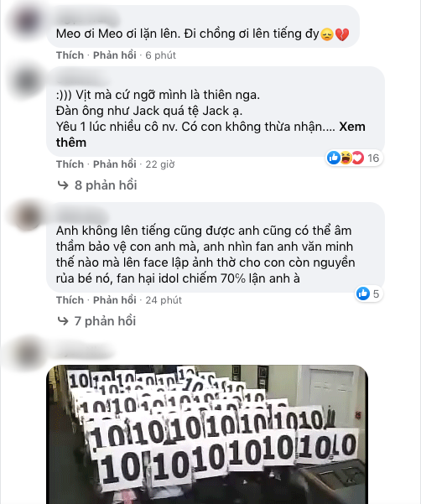
Task: Click Thích under the 22 giờ comment
Action: (70, 164)
